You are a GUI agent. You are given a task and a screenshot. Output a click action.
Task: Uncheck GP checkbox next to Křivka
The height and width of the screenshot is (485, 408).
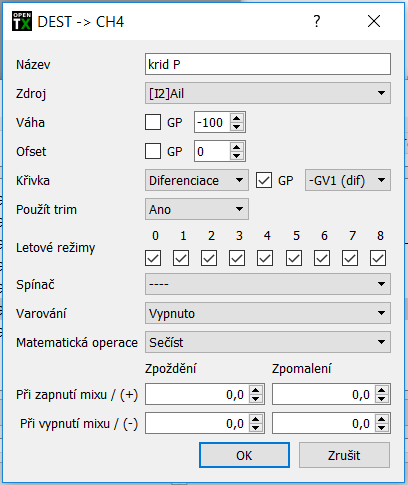(264, 180)
